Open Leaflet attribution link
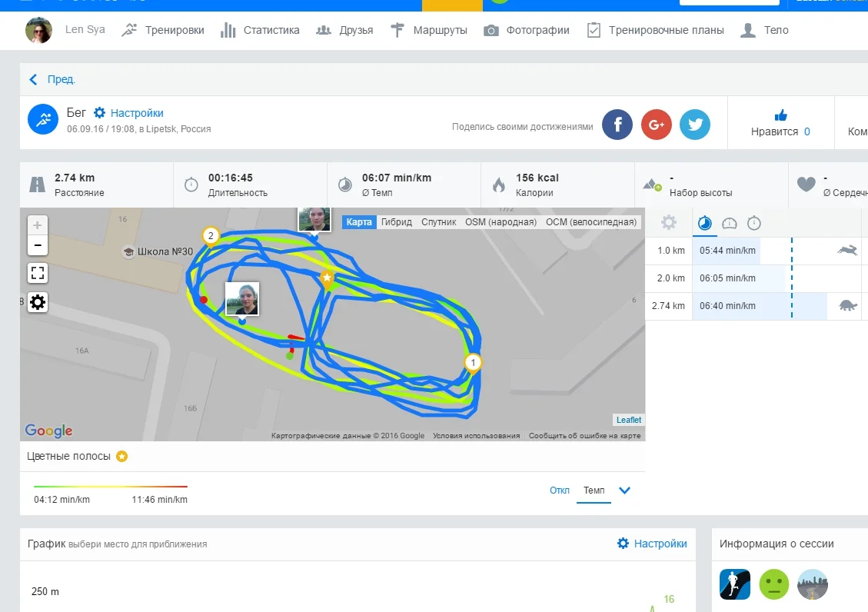The image size is (868, 612). pyautogui.click(x=629, y=420)
